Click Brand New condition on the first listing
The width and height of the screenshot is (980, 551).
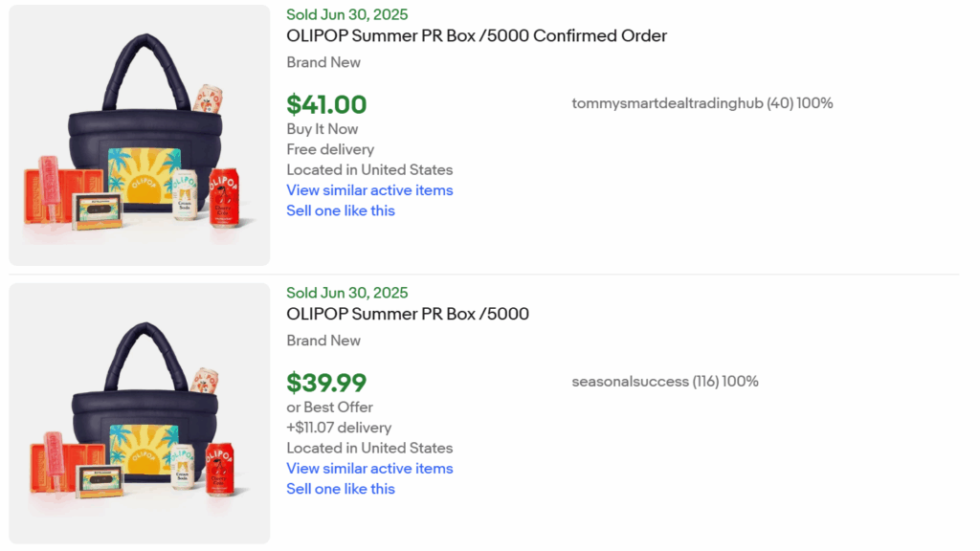[x=323, y=61]
